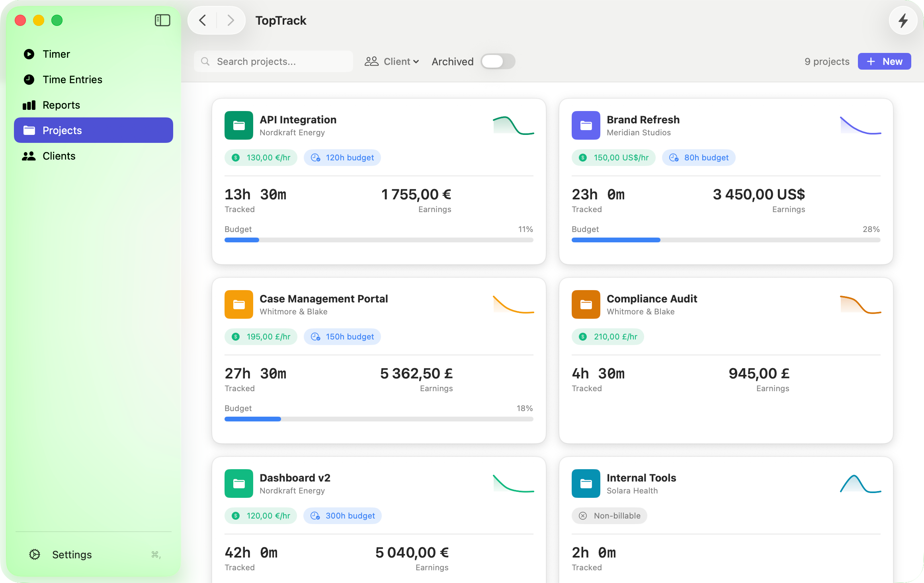Open the Client filter dropdown

click(392, 61)
